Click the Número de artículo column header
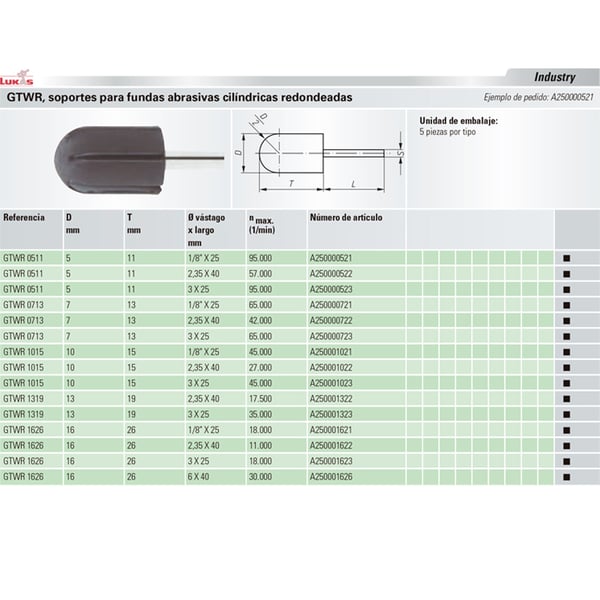600x600 pixels. pos(346,217)
